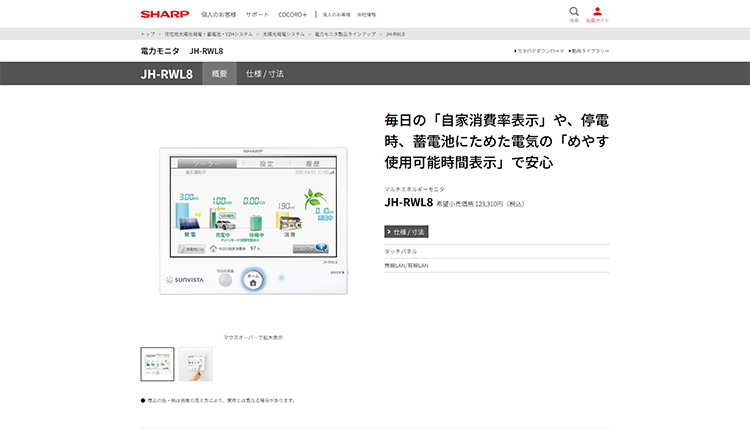Switch to the 仕様 / 寸法 tab
Viewport: 750px width, 430px height.
click(265, 74)
